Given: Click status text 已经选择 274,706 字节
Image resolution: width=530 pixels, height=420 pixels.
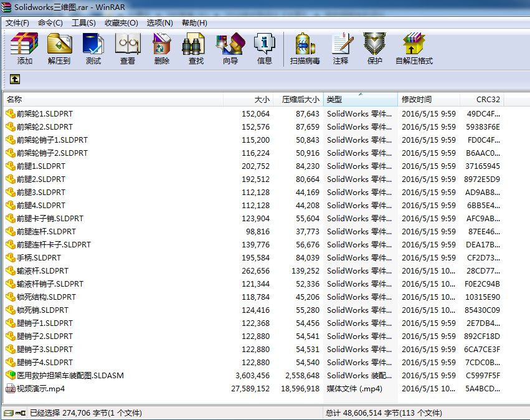Looking at the screenshot, I should click(x=69, y=413).
